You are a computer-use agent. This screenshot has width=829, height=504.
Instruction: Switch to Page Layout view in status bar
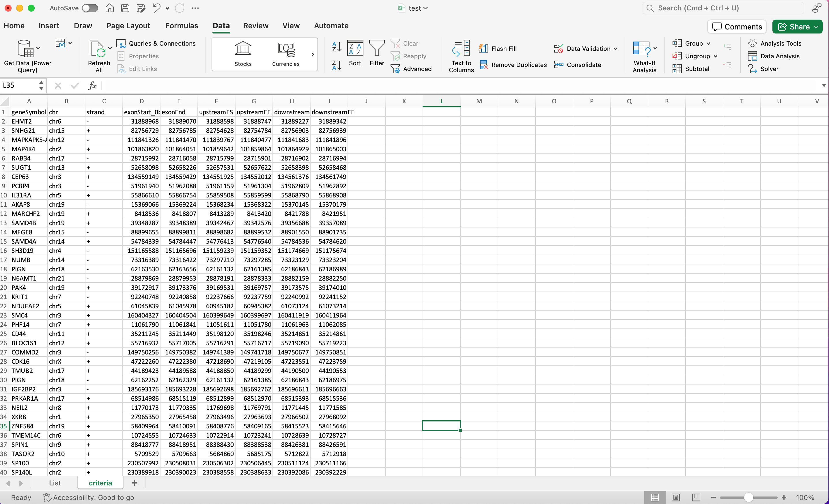(x=675, y=497)
